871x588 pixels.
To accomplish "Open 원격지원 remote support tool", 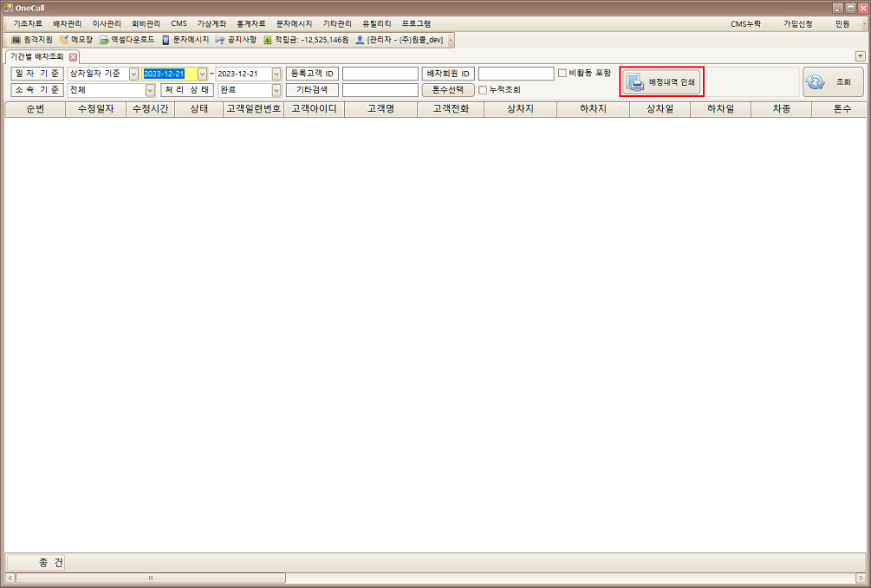I will pyautogui.click(x=32, y=40).
